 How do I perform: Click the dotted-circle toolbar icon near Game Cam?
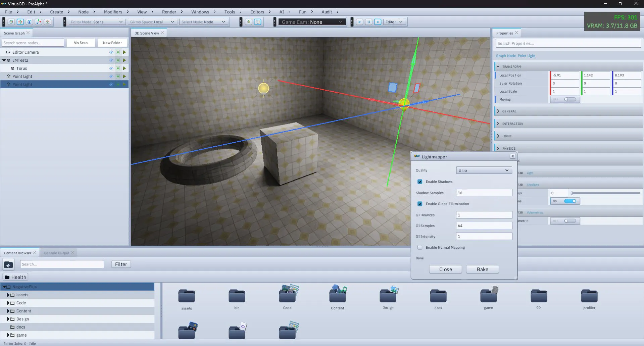(258, 22)
